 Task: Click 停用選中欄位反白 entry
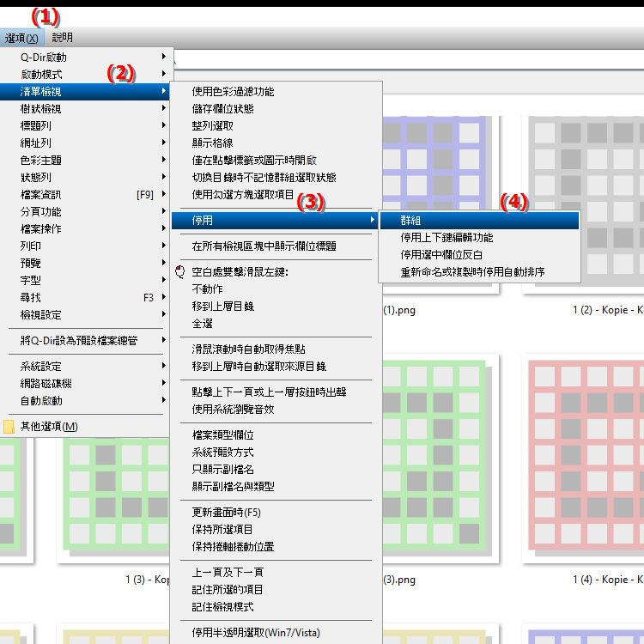(x=479, y=255)
